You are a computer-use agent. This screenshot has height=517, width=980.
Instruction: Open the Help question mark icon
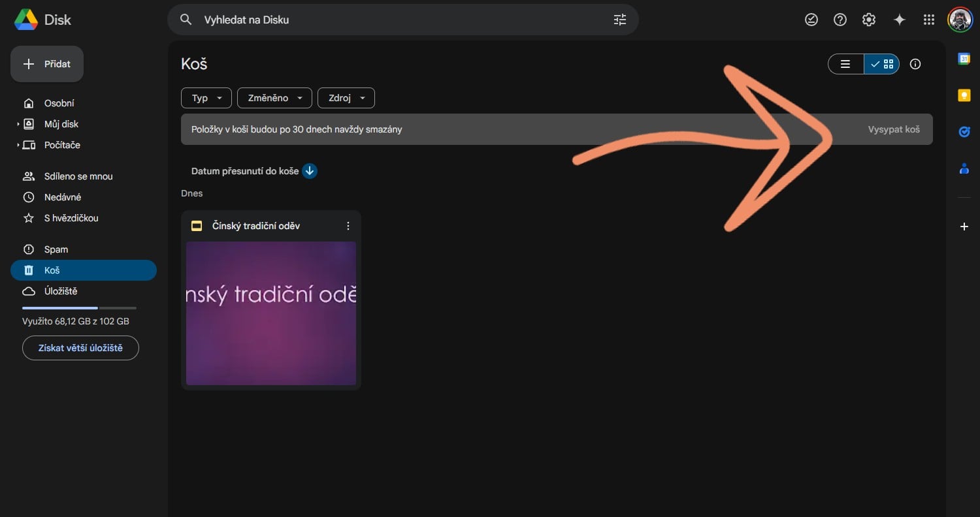(x=840, y=20)
